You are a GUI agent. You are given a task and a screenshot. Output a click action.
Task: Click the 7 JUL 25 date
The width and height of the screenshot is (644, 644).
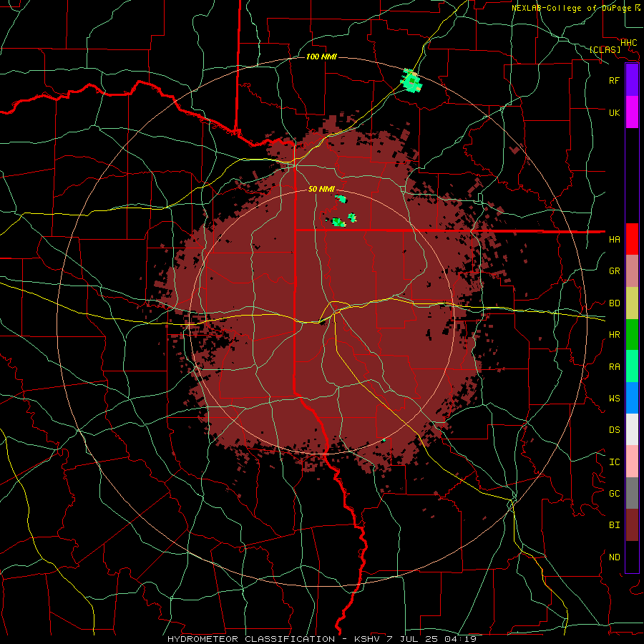(412, 639)
